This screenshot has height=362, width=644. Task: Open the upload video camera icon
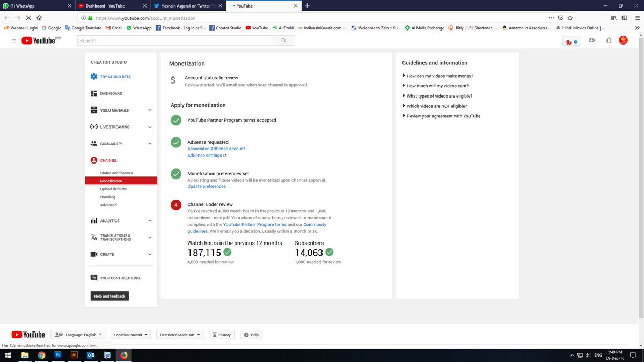tap(592, 40)
